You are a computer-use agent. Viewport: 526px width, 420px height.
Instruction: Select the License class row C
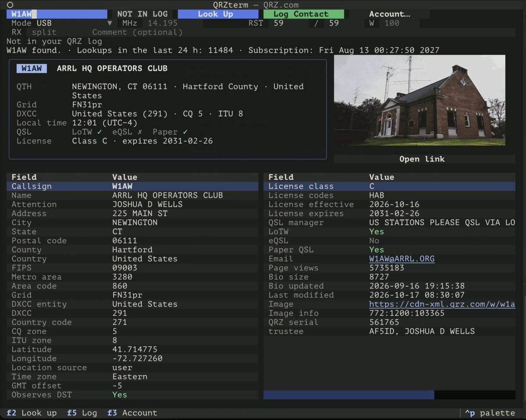point(390,186)
